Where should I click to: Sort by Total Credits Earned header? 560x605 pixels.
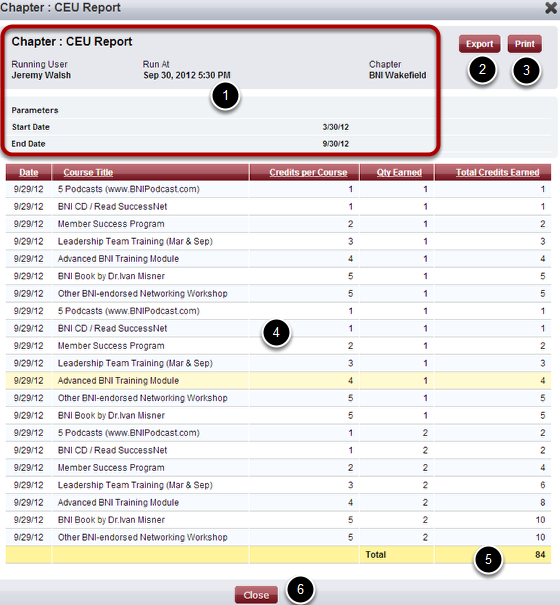497,172
